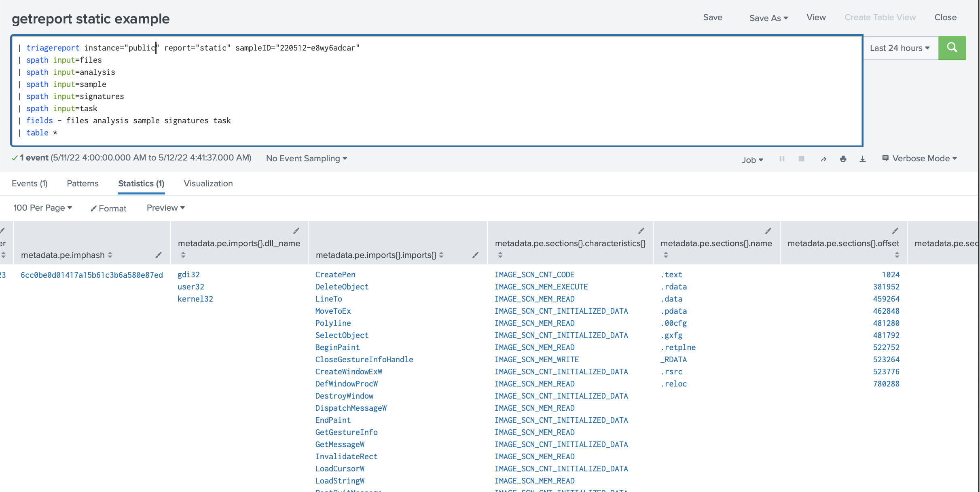This screenshot has width=980, height=492.
Task: Open the 100 Per Page dropdown
Action: coord(43,208)
